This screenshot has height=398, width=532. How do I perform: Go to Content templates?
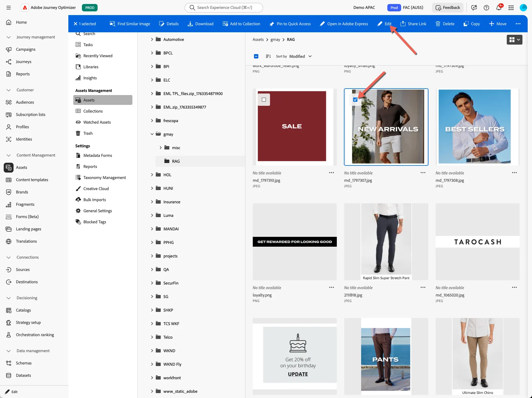(32, 180)
